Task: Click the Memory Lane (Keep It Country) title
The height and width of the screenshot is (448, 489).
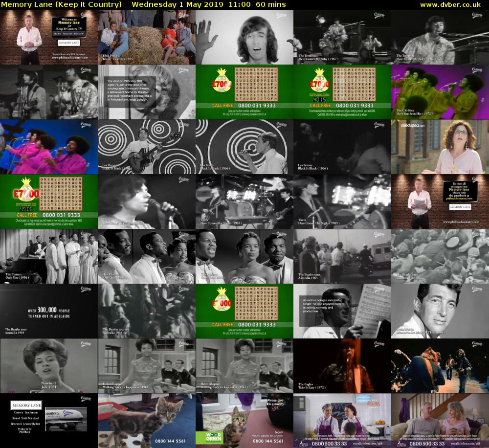Action: pos(62,4)
